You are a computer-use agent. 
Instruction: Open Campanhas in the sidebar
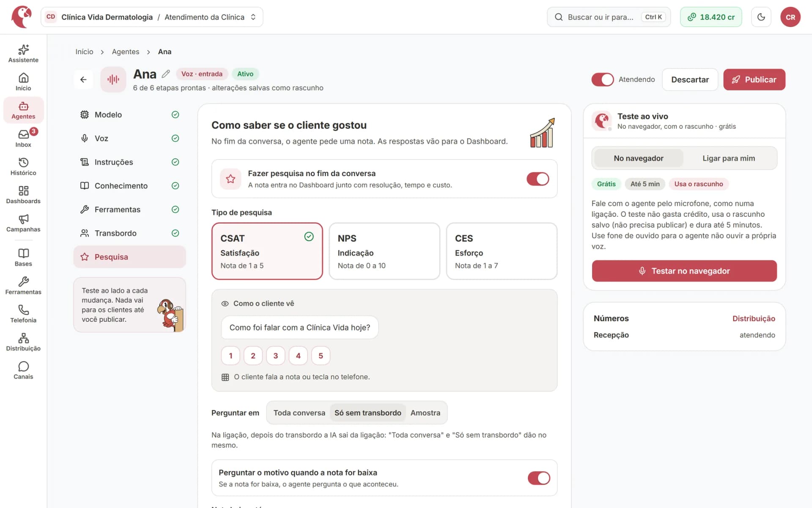(23, 223)
